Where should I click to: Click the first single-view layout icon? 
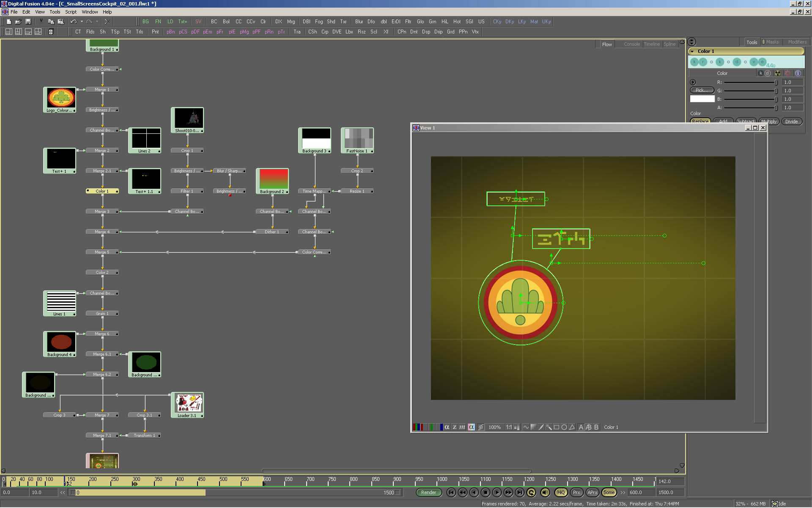coord(8,32)
